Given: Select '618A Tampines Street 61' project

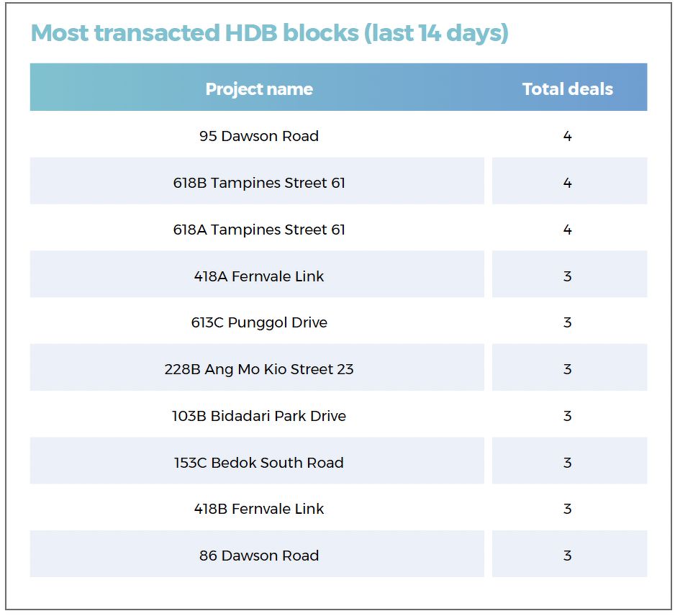Looking at the screenshot, I should (x=259, y=230).
